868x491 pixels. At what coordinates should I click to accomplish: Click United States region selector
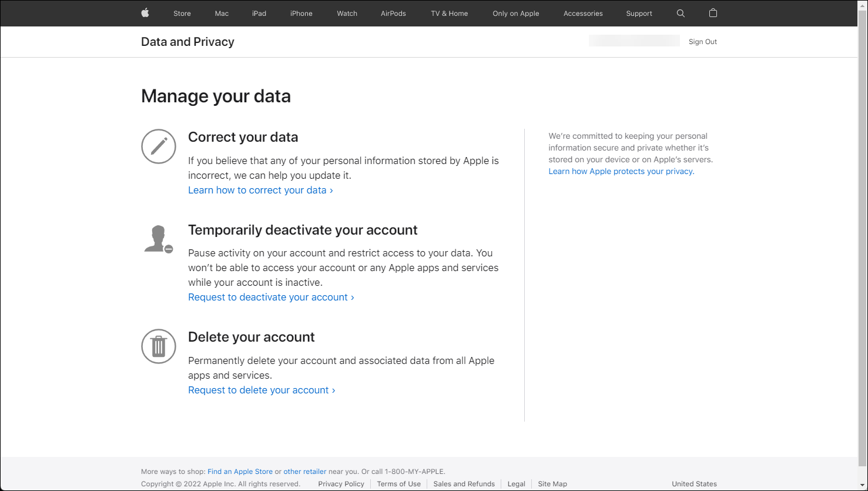tap(694, 484)
